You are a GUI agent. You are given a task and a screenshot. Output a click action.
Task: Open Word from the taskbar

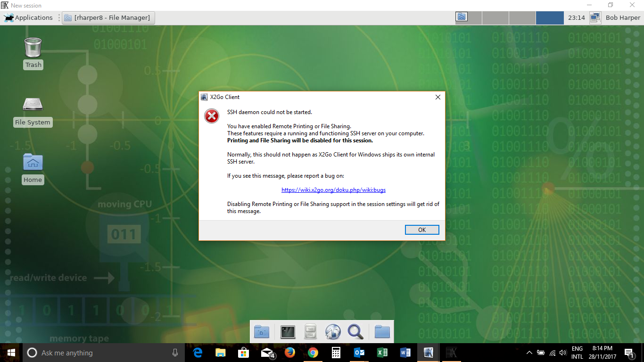(405, 353)
